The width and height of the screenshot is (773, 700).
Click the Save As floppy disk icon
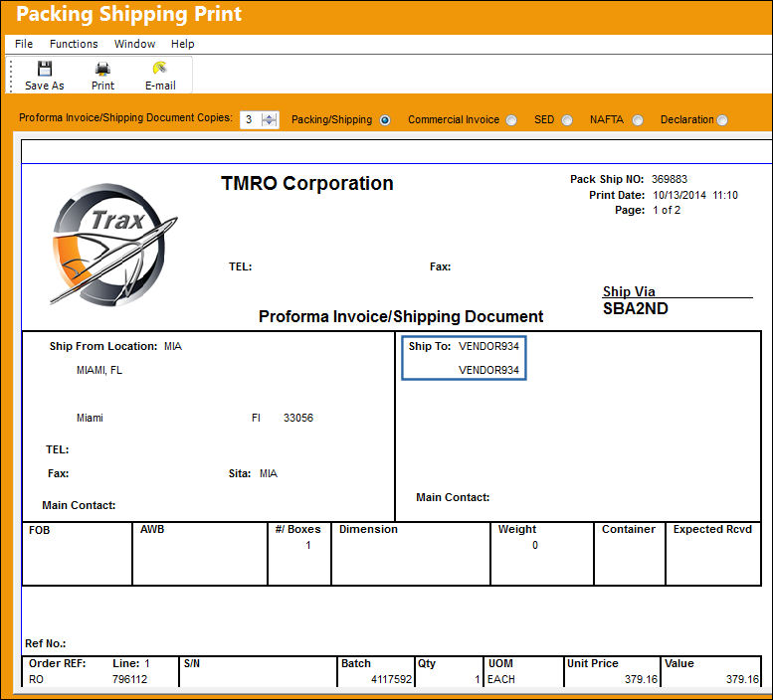(45, 68)
